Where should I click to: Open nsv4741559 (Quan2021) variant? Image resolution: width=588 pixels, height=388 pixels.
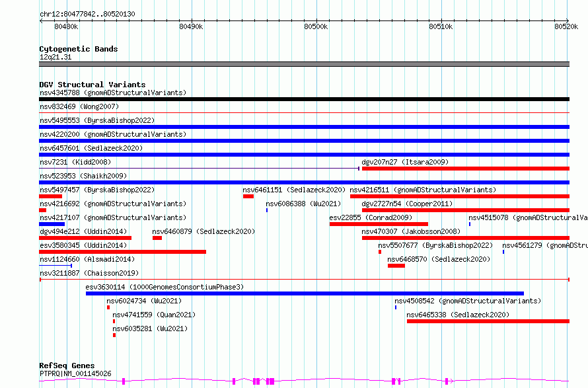[x=154, y=315]
